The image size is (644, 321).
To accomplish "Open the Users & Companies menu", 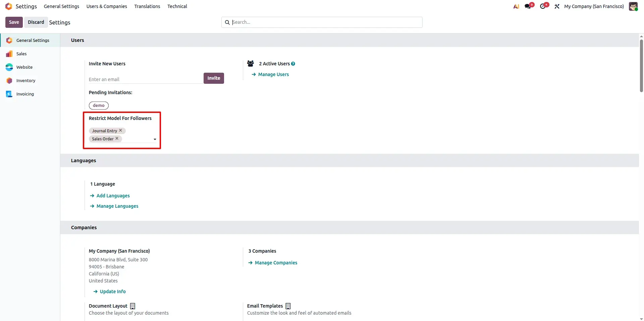I will point(107,6).
